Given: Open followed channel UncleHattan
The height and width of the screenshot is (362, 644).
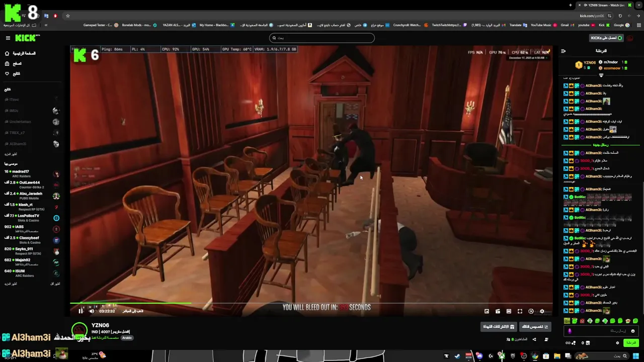Looking at the screenshot, I should click(32, 122).
